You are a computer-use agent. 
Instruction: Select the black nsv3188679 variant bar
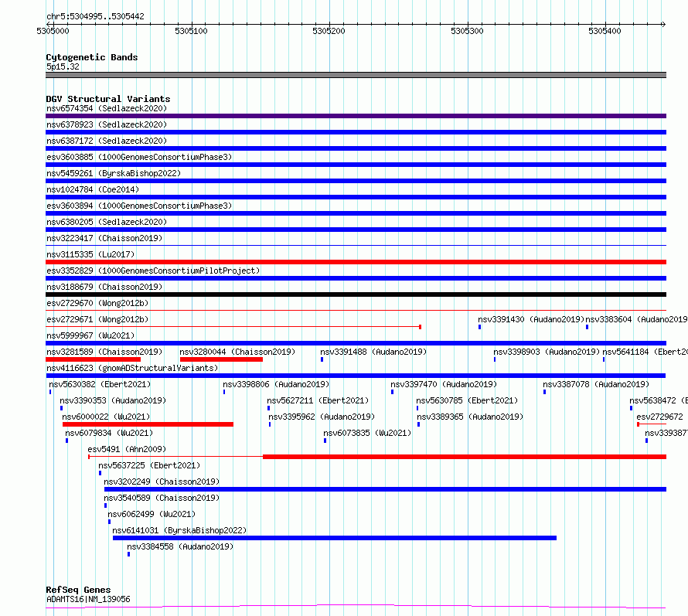pos(356,294)
